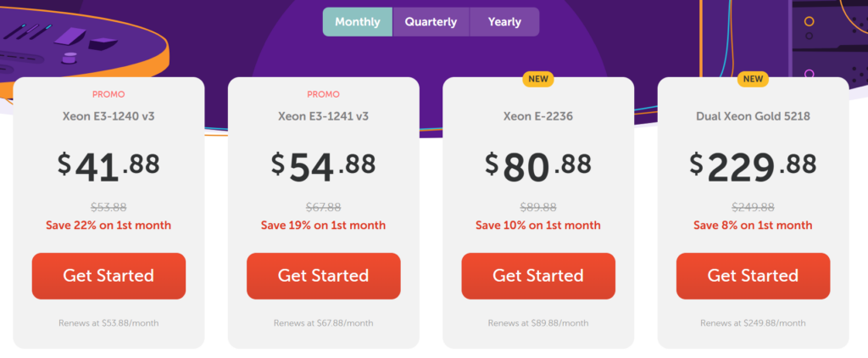Open the Xeon E3-1241 v3 title
Screen dimensions: 868x358
point(323,116)
